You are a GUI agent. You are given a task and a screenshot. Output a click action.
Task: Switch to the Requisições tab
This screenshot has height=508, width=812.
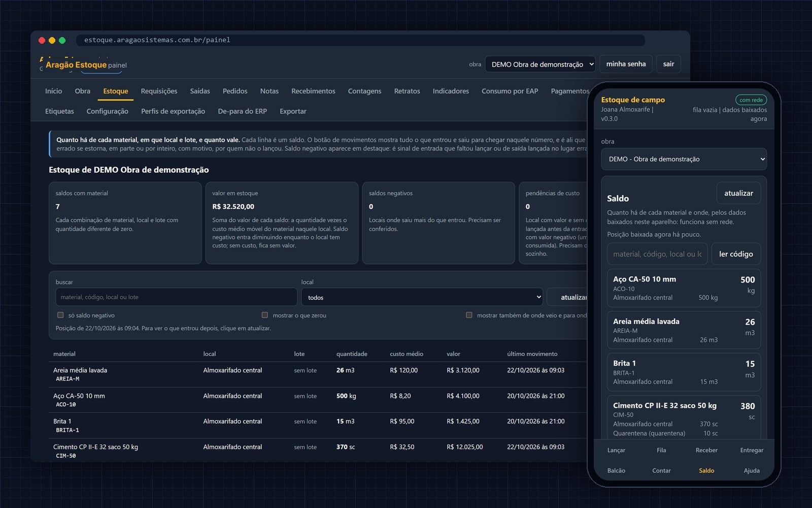[x=159, y=91]
